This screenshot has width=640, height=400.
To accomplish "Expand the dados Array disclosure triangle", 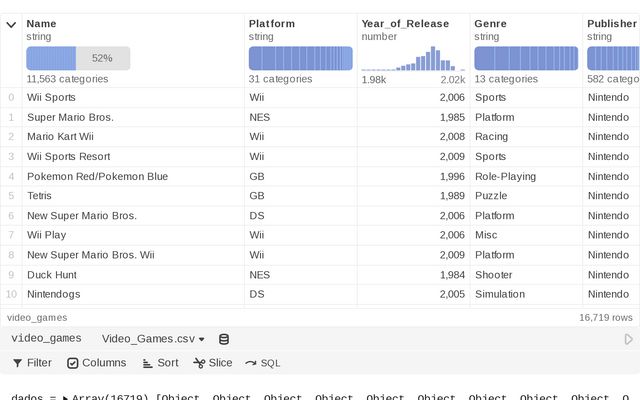I will click(65, 398).
